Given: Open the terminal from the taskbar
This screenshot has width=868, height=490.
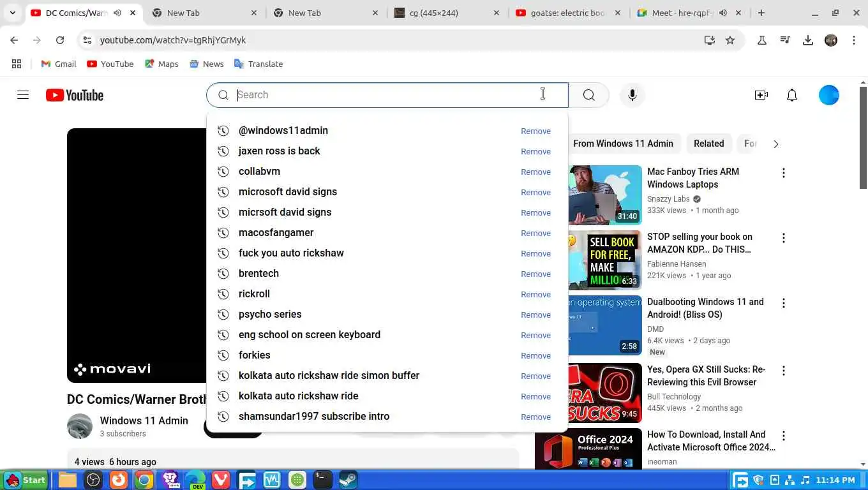Looking at the screenshot, I should (x=322, y=480).
